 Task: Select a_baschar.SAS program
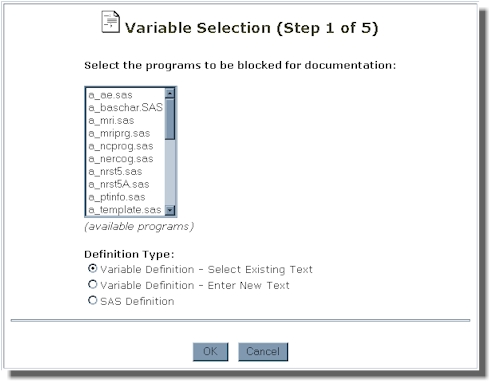[x=126, y=108]
